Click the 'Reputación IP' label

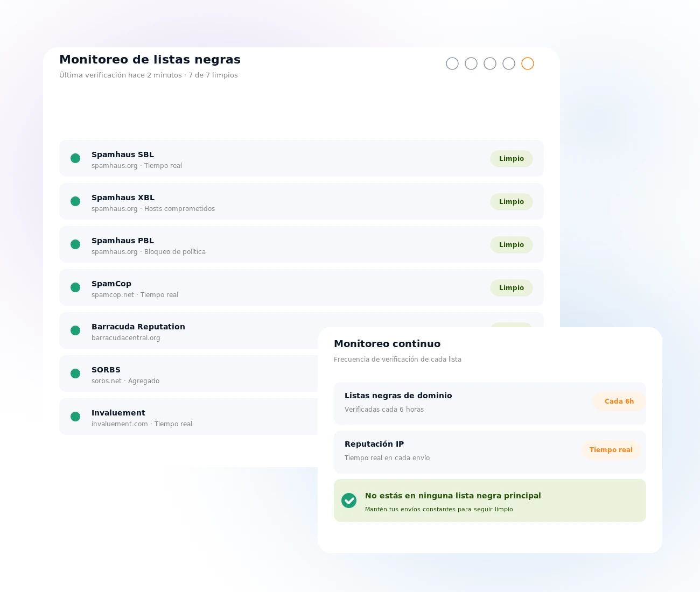coord(374,444)
